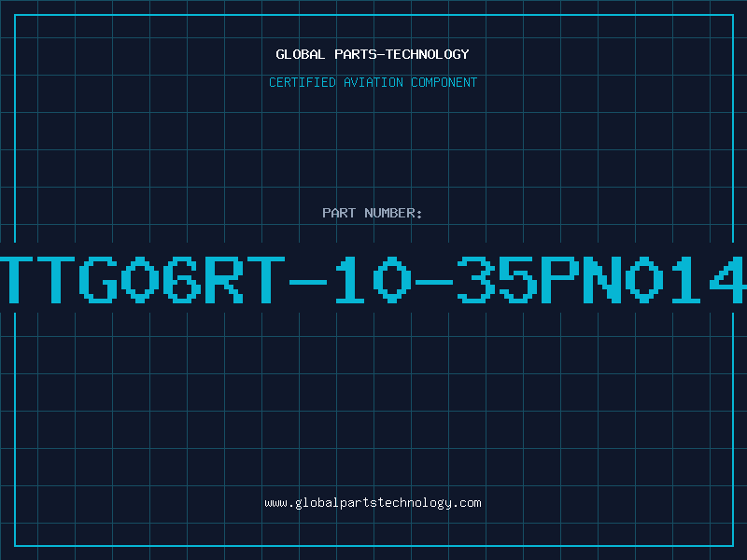Click the word NUMBER: in gray label

point(393,213)
